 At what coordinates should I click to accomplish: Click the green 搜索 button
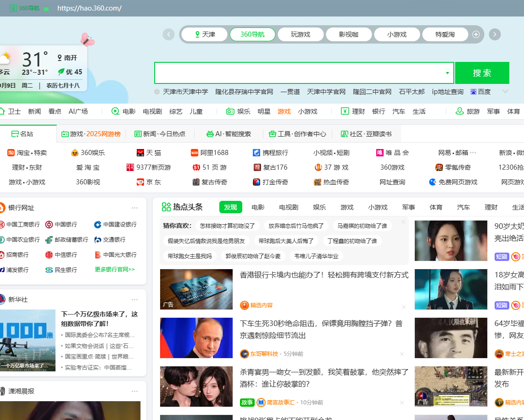pyautogui.click(x=482, y=73)
